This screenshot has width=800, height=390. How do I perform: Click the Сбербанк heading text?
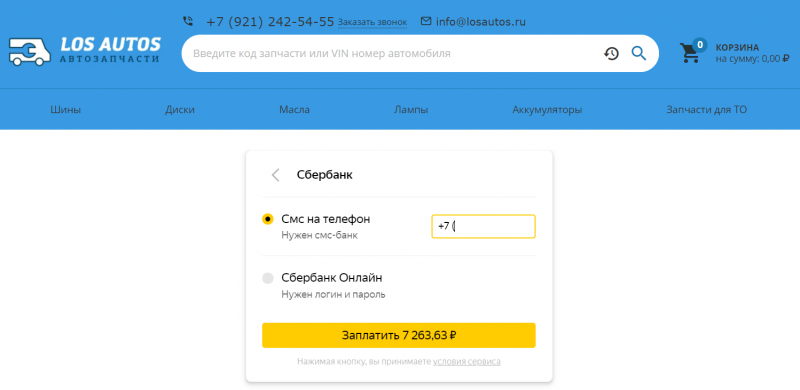(x=324, y=175)
